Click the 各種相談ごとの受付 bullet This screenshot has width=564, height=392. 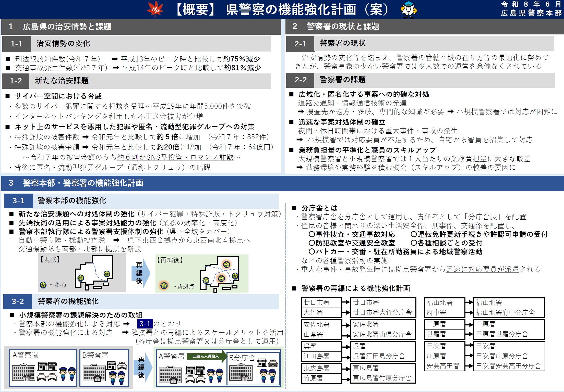coord(447,243)
